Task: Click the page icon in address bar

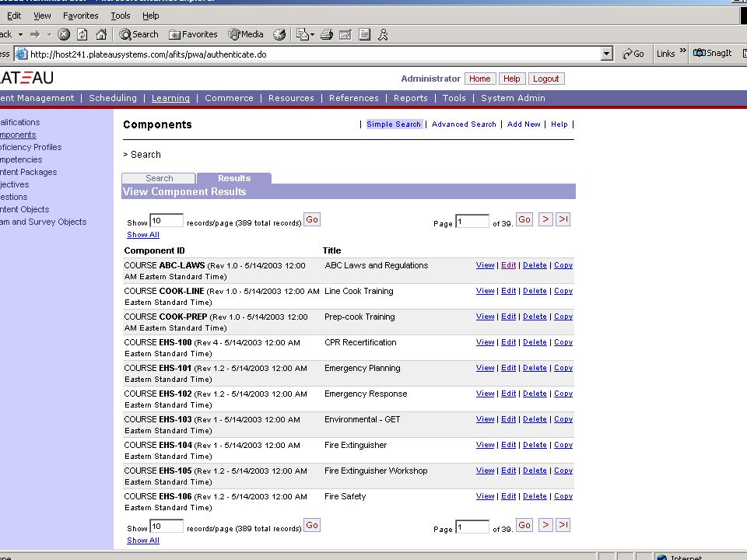Action: (22, 54)
